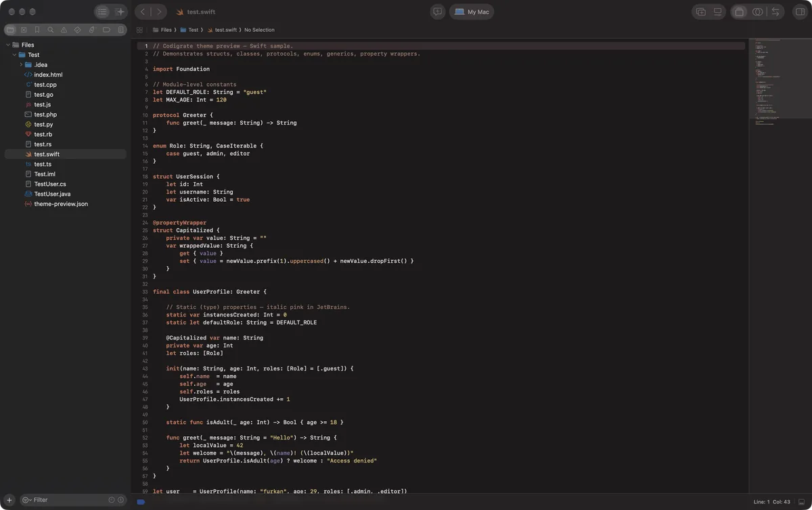Toggle the source control status filter

click(121, 500)
